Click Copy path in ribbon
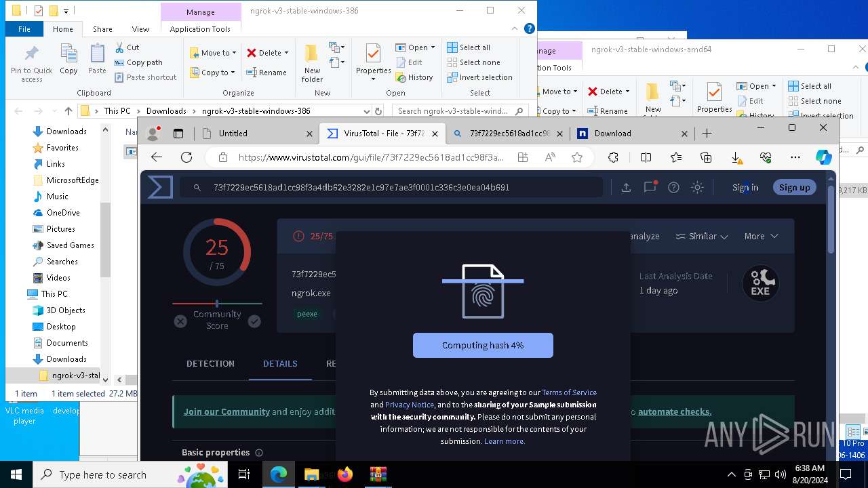 pos(138,62)
